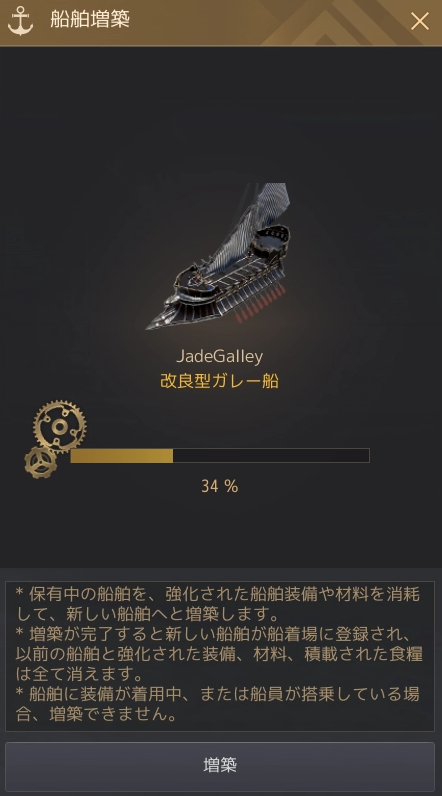Click the JadeGalley ship name
The width and height of the screenshot is (442, 796).
point(220,356)
